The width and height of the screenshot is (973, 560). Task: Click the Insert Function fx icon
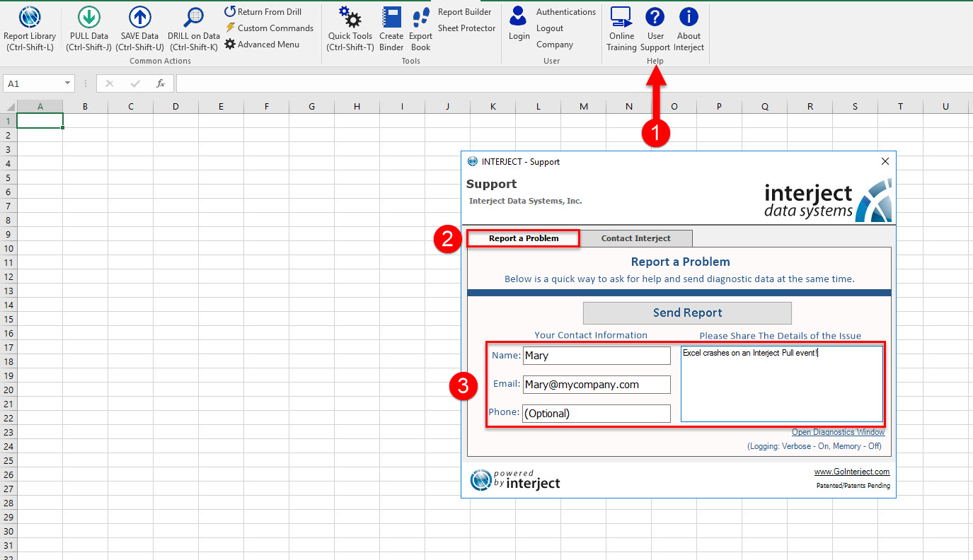click(161, 83)
